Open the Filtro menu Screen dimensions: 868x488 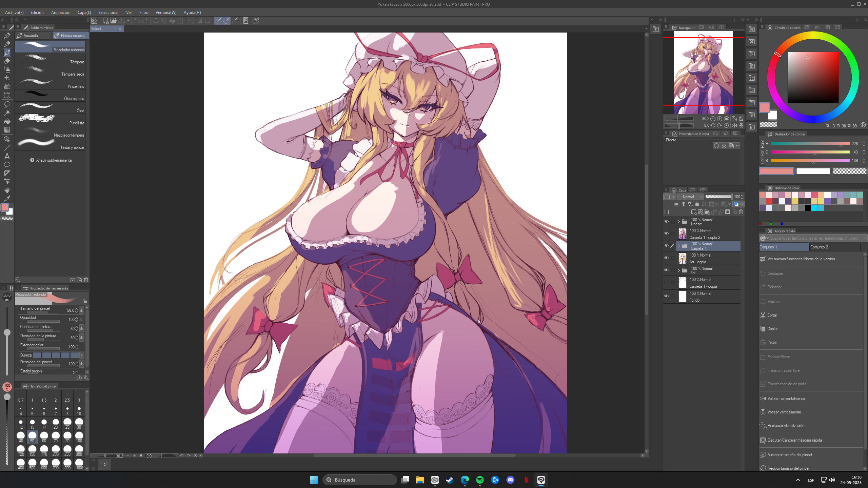coord(144,13)
